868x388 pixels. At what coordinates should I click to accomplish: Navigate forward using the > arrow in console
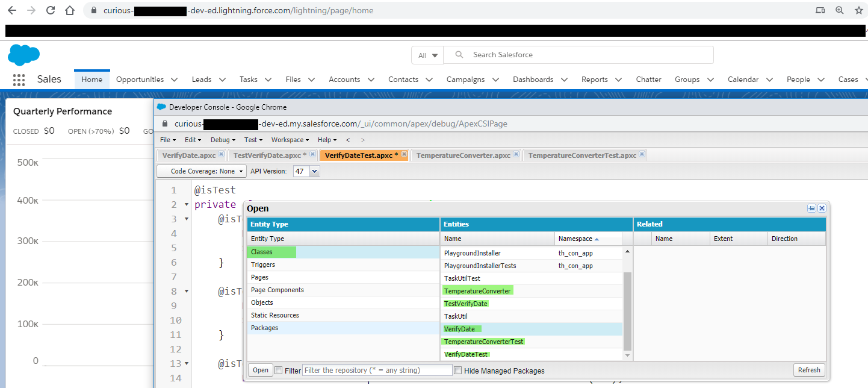pos(362,140)
